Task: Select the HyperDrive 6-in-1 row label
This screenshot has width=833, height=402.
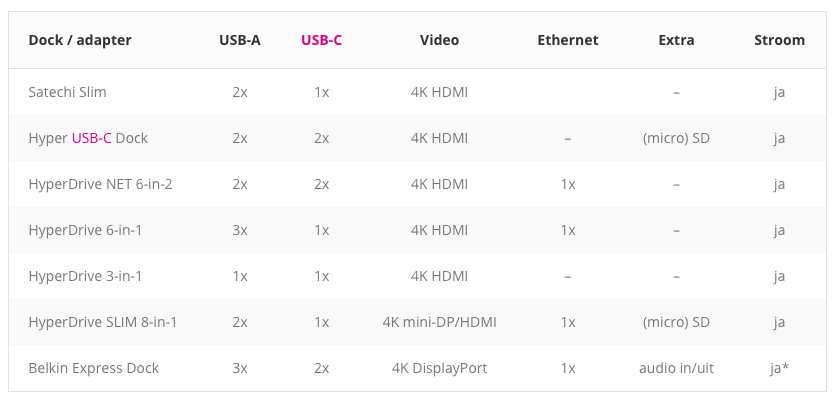Action: tap(85, 230)
